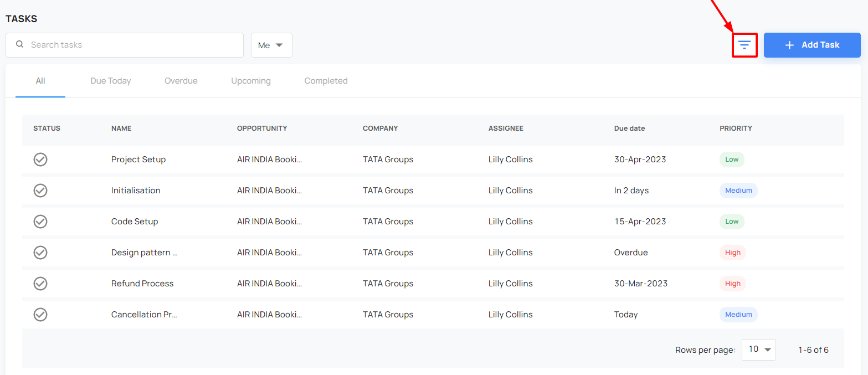Click the NAME column header
The width and height of the screenshot is (868, 375).
[121, 129]
